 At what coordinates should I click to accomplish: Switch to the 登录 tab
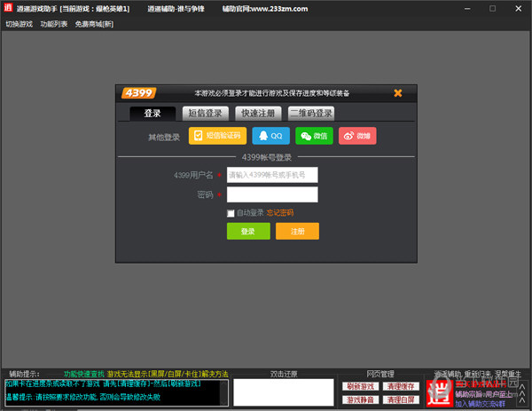pyautogui.click(x=153, y=113)
